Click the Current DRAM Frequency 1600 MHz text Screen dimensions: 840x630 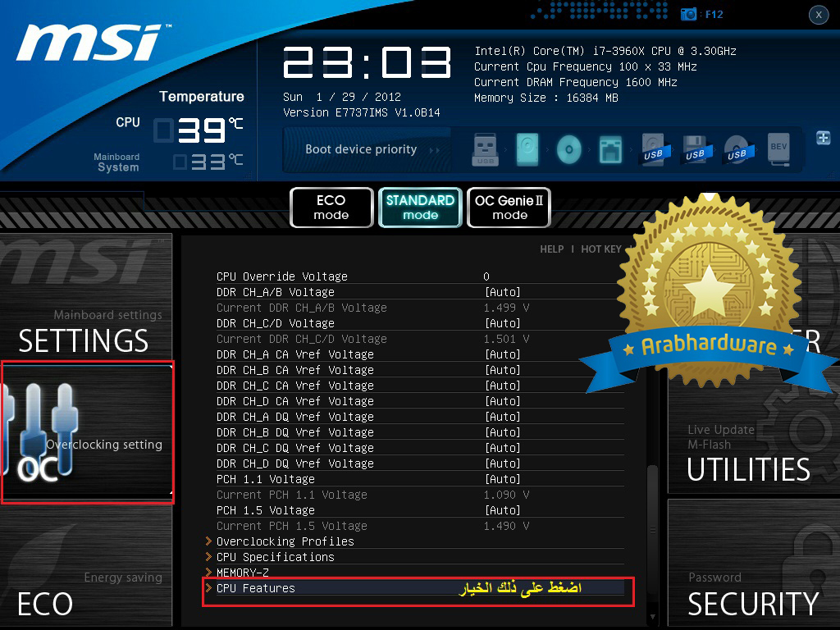click(575, 83)
